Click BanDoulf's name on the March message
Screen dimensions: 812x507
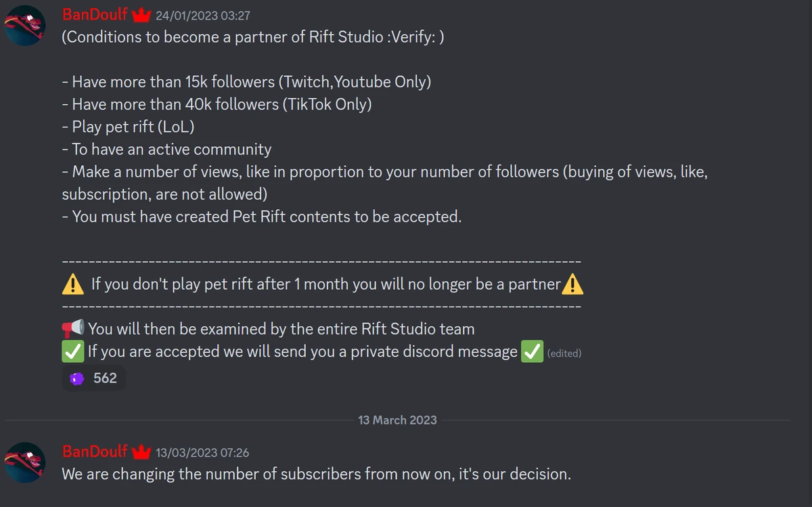point(95,451)
